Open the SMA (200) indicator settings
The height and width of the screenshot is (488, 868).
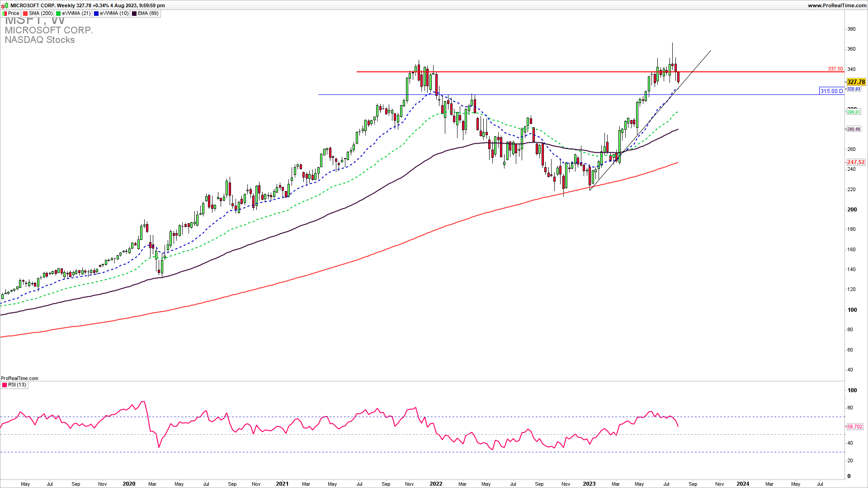38,14
